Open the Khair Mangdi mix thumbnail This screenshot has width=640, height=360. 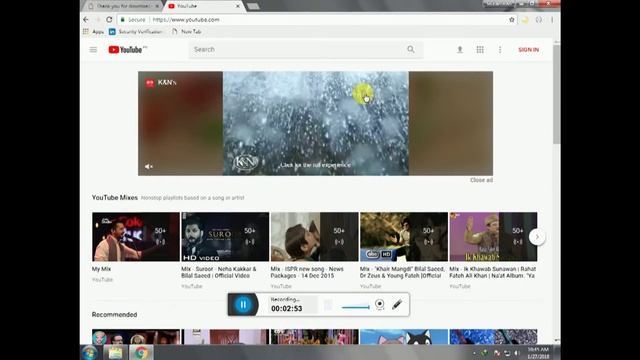click(404, 237)
